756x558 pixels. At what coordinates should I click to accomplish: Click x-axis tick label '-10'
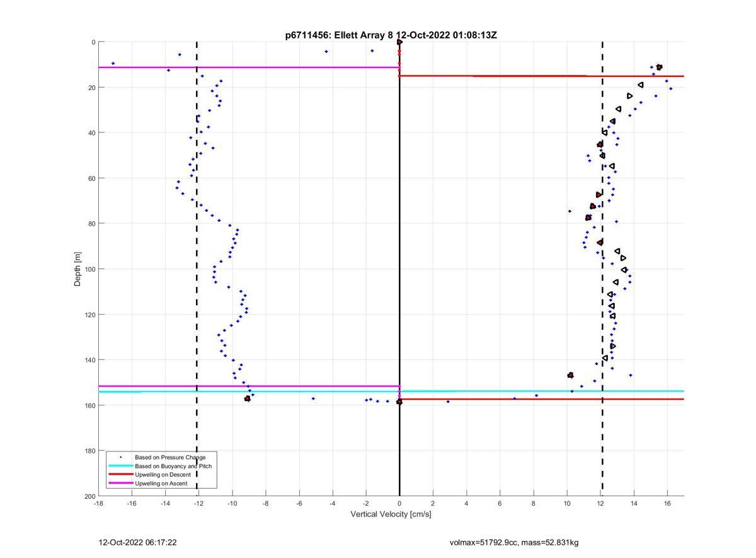pos(232,503)
